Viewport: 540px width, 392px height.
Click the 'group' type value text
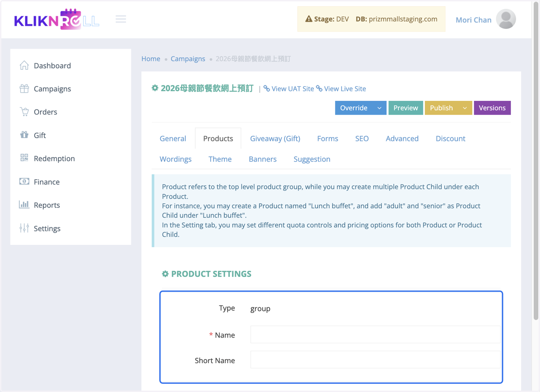[x=260, y=309]
